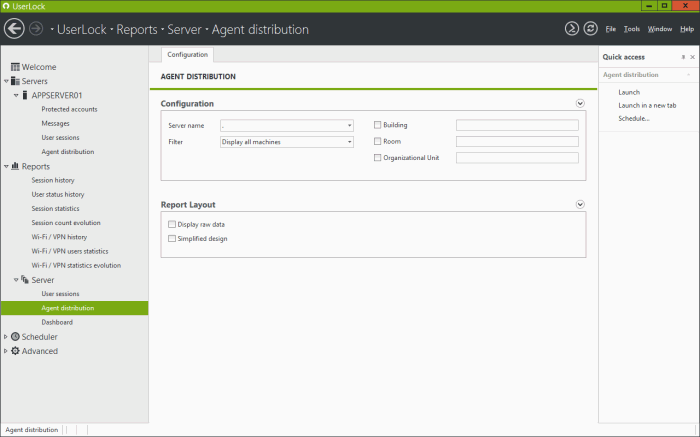Collapse the Reports tree node
This screenshot has height=437, width=700.
[x=6, y=166]
